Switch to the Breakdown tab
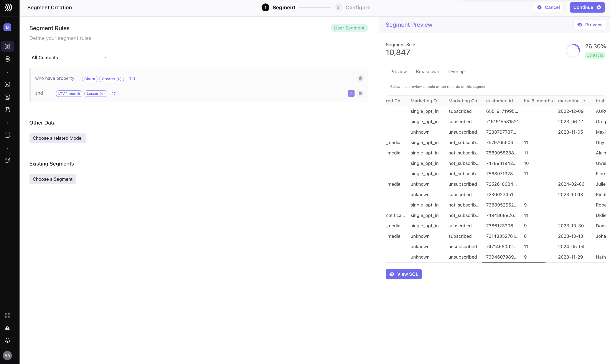The image size is (610, 364). coord(427,72)
